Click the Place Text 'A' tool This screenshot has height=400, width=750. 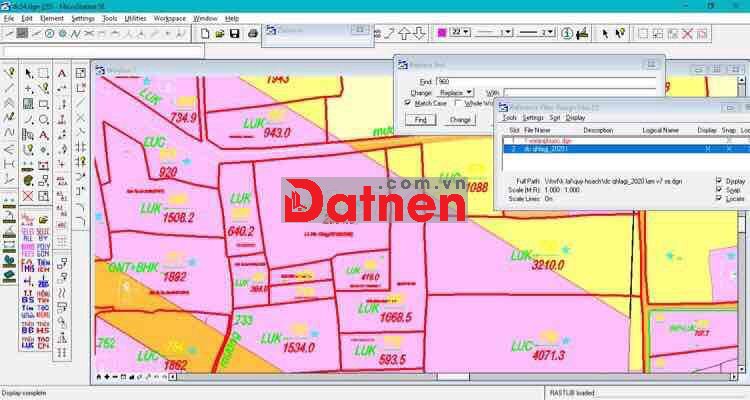tap(61, 74)
